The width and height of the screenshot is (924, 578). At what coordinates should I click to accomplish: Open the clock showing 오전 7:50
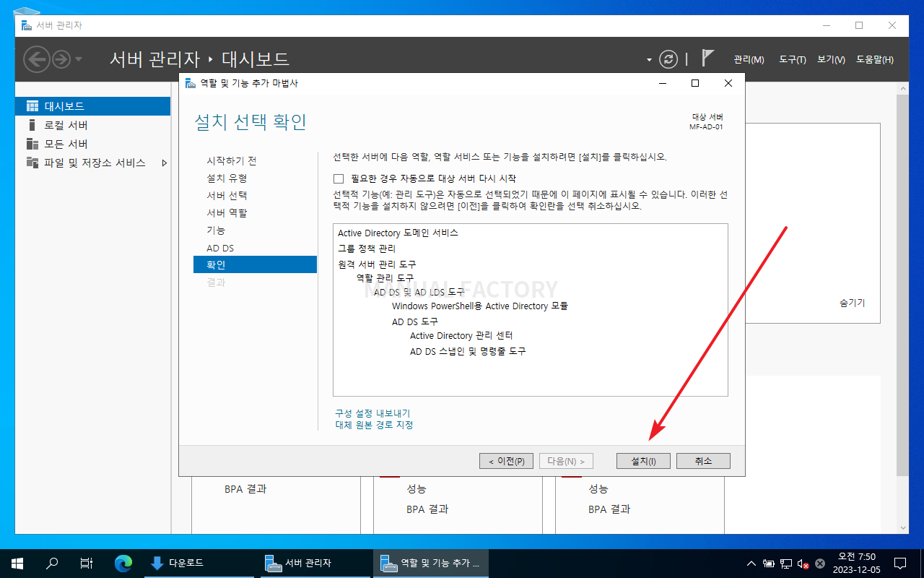856,563
